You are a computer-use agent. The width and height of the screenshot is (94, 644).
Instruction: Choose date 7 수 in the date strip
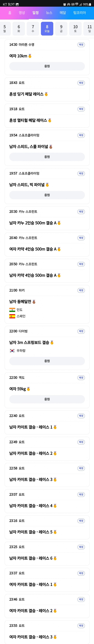[x=33, y=29]
